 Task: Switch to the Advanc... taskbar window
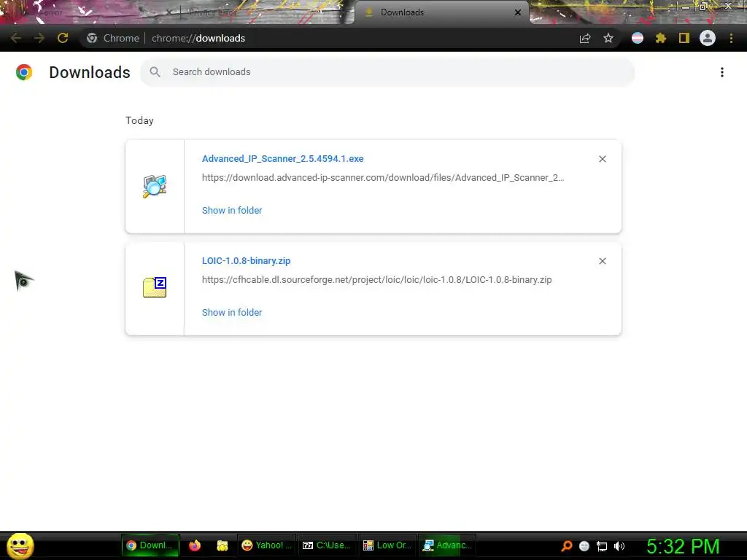(x=447, y=545)
